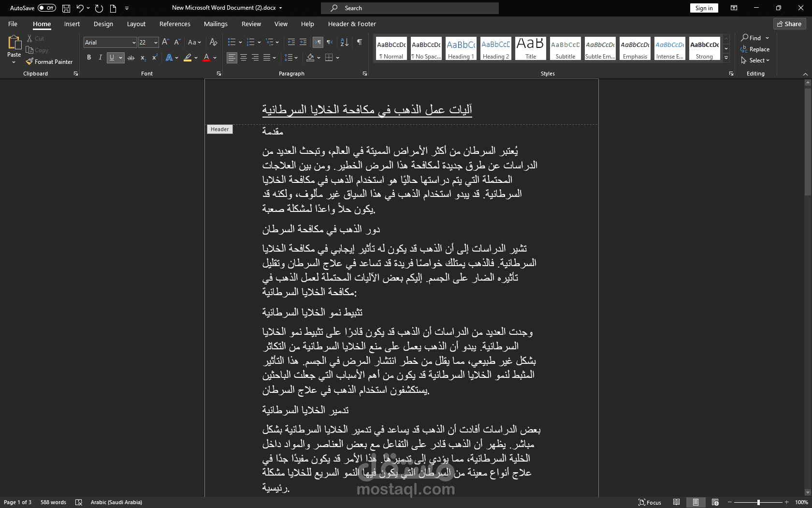
Task: Decrease paragraph indent
Action: 291,43
